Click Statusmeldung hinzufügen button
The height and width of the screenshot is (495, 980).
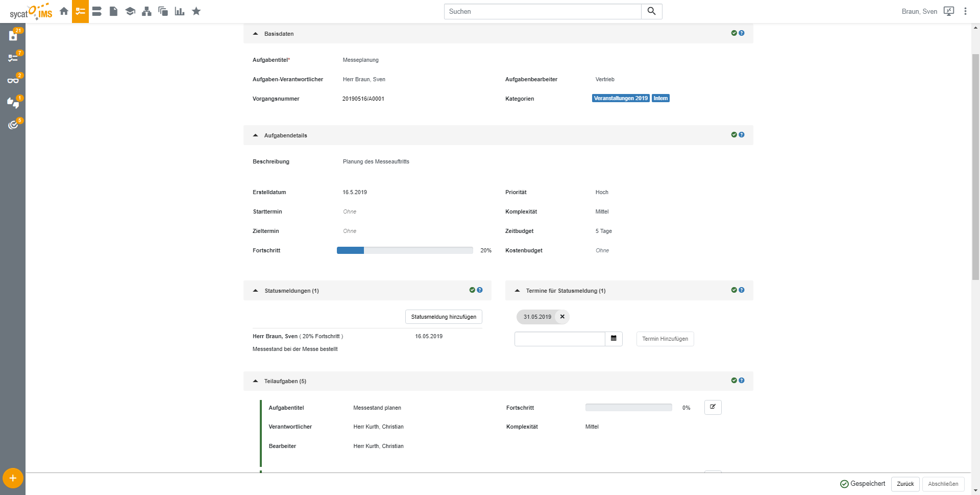pos(444,317)
